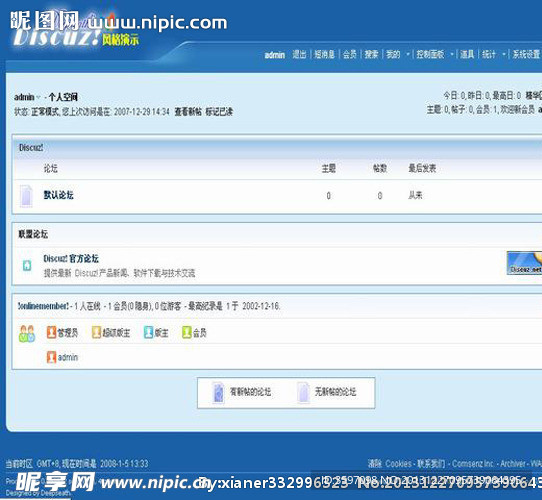542x500 pixels.
Task: Click the 默认论坛 forum page icon
Action: pyautogui.click(x=26, y=196)
